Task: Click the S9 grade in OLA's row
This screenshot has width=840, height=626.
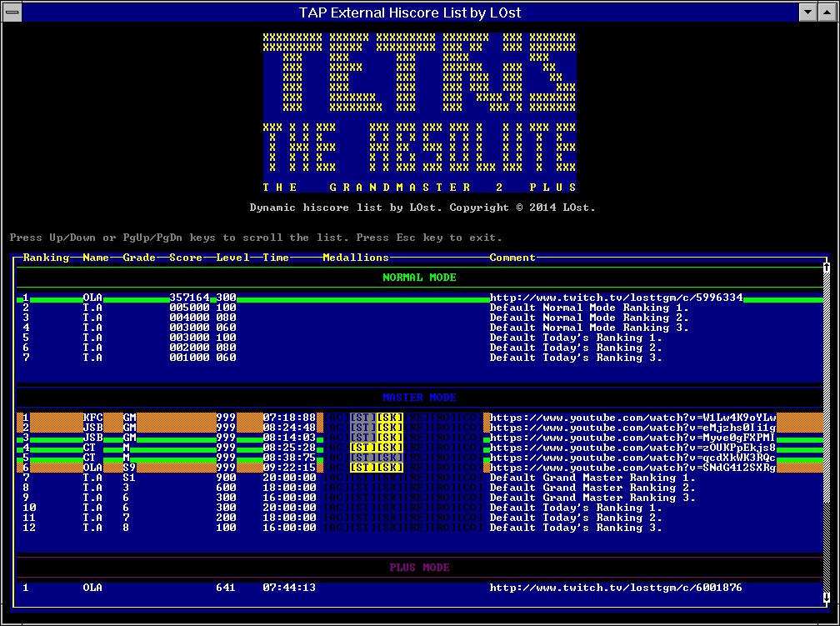Action: pos(129,468)
